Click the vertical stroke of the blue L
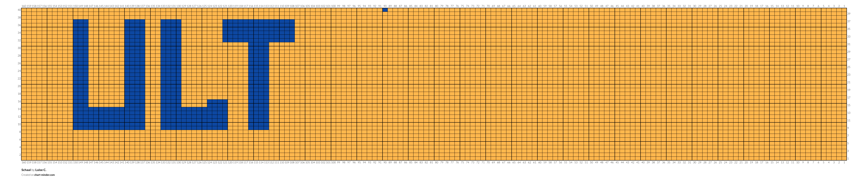 pos(171,75)
